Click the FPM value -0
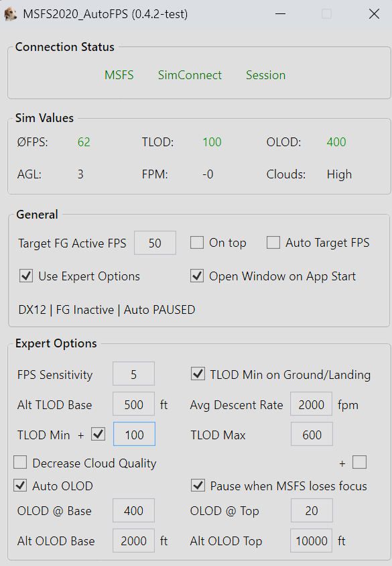 [x=208, y=174]
